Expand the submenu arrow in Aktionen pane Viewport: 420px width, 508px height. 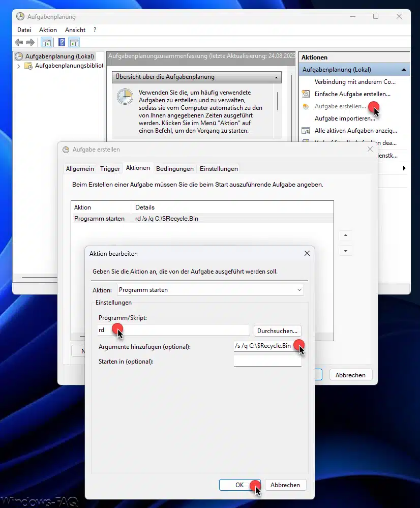pyautogui.click(x=404, y=168)
